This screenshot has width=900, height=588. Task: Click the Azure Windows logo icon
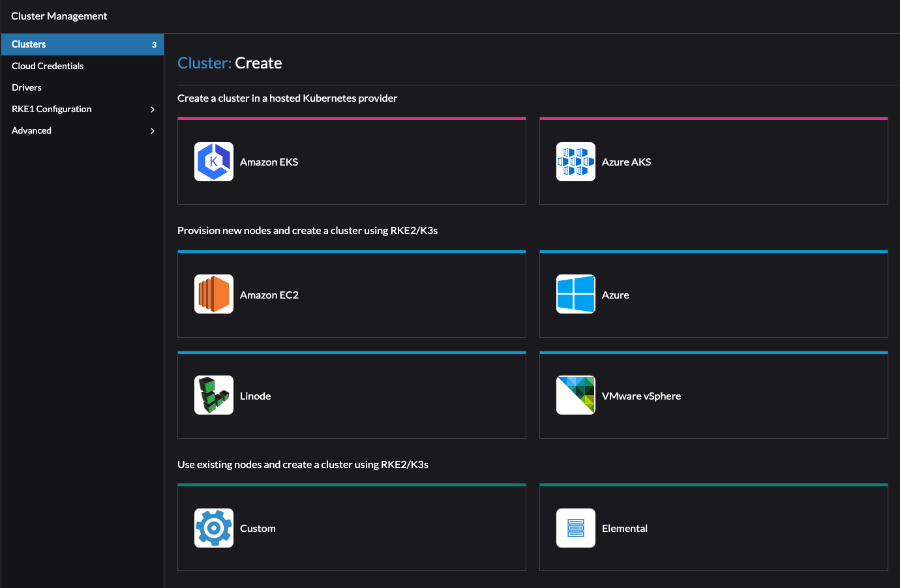point(576,294)
